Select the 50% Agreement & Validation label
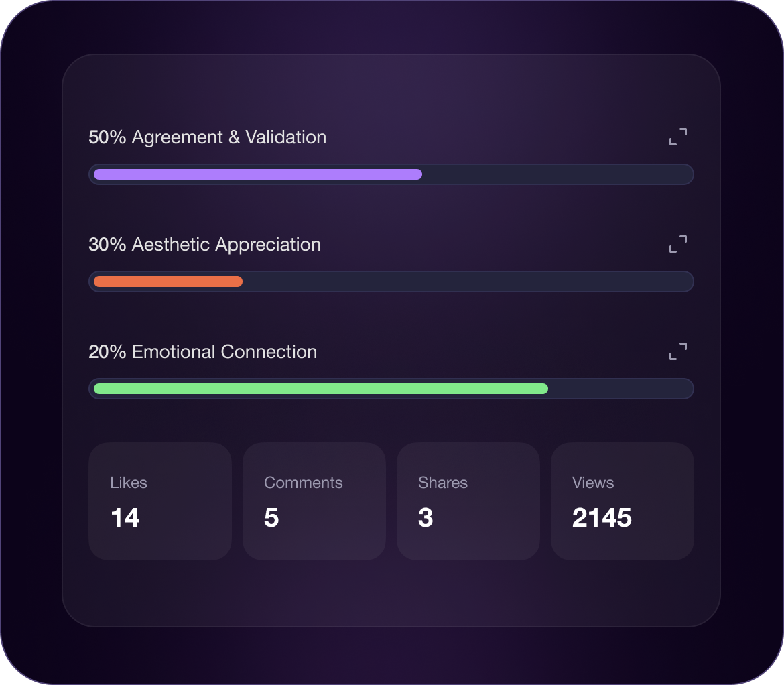784x685 pixels. pos(208,137)
